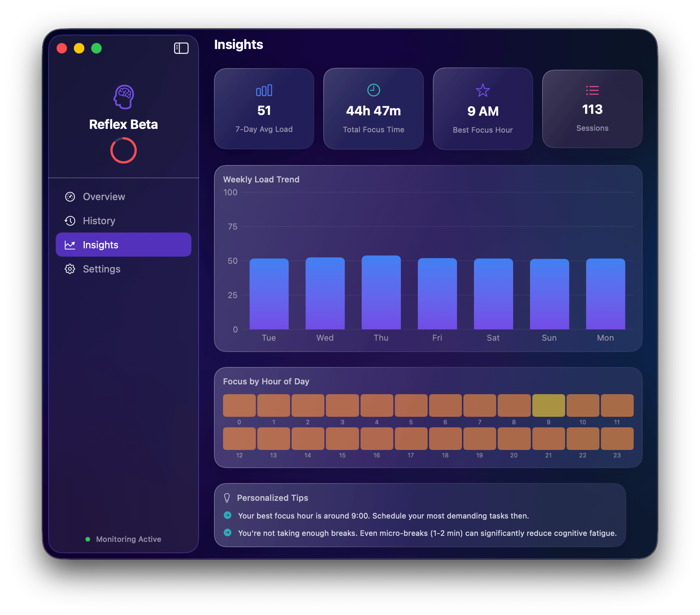Screen dimensions: 700x615
Task: Click the clock icon on Total Focus Time
Action: click(373, 90)
